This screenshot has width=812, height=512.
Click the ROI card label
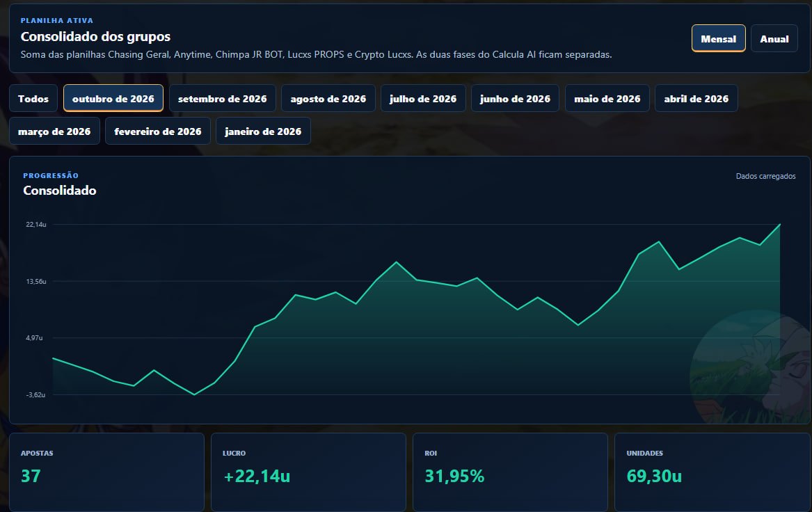tap(431, 453)
